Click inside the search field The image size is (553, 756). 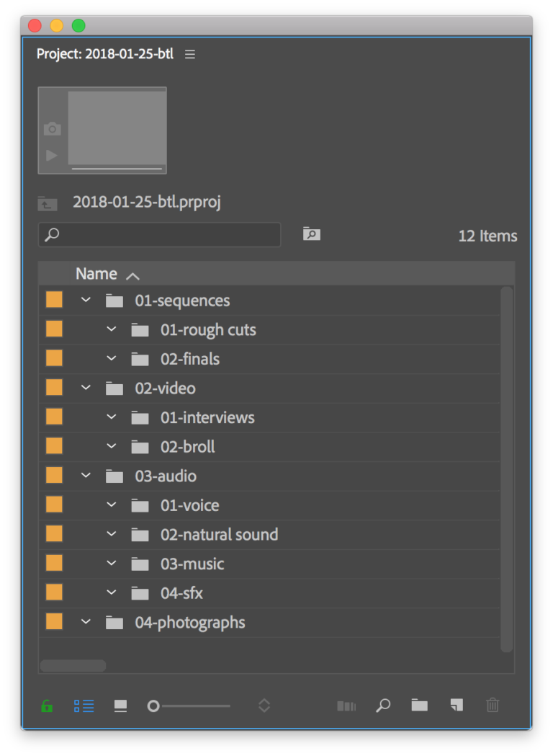[158, 234]
